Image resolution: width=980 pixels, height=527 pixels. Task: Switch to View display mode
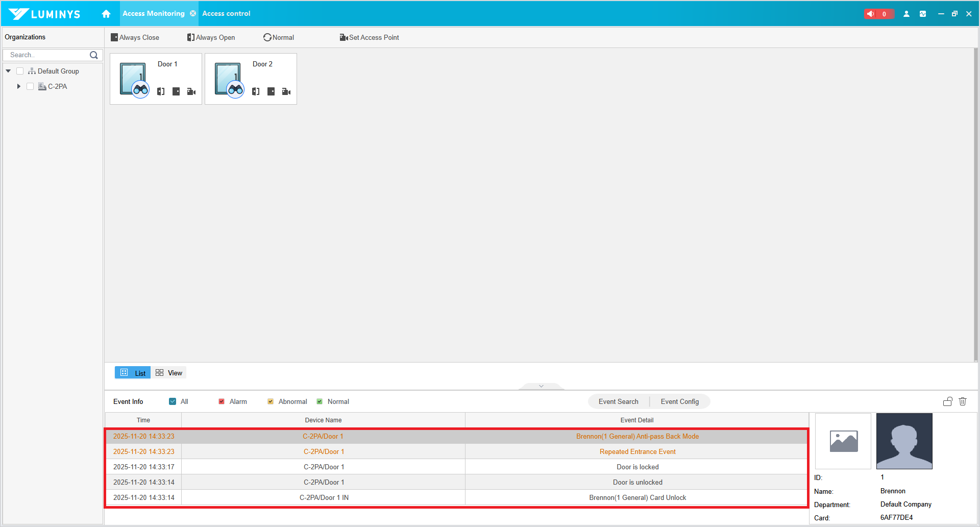[x=169, y=373]
